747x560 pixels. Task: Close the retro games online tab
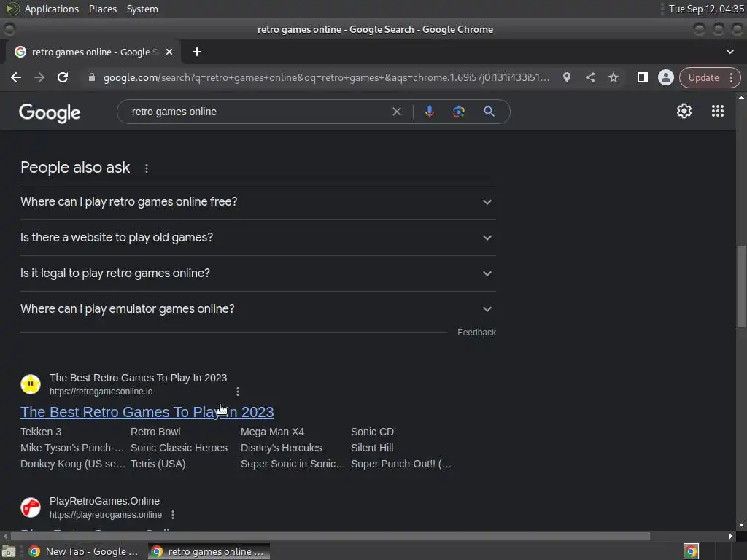[x=169, y=52]
